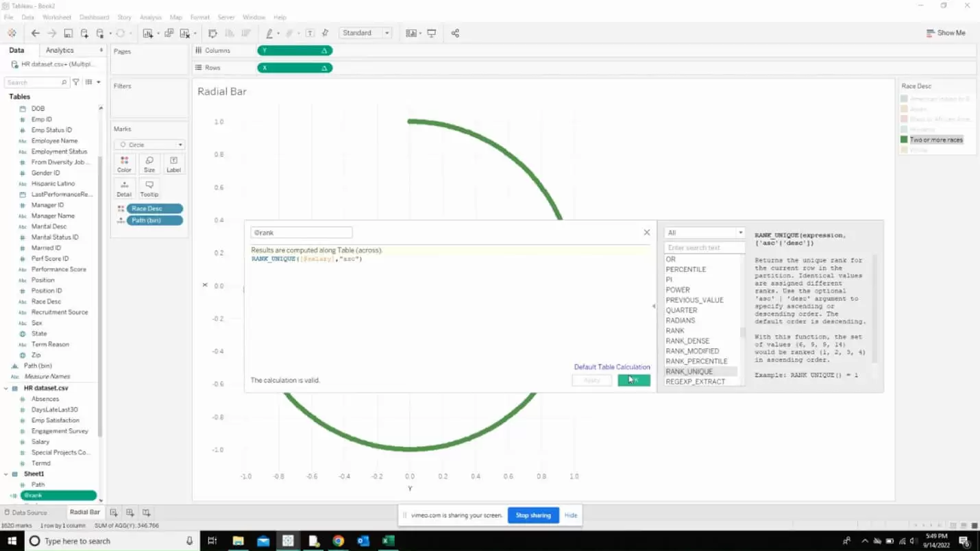The width and height of the screenshot is (980, 551).
Task: Click the Two or more races legend swatch
Action: 904,140
